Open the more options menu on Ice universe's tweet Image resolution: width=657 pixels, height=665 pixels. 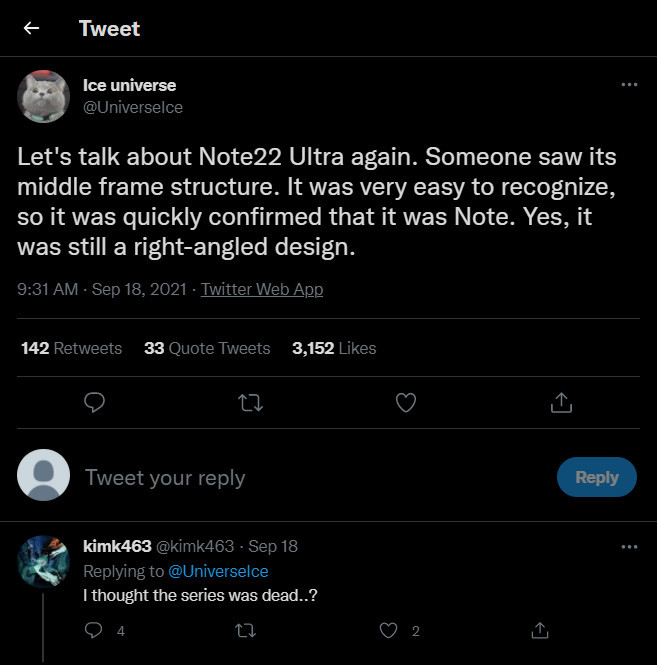pyautogui.click(x=629, y=85)
